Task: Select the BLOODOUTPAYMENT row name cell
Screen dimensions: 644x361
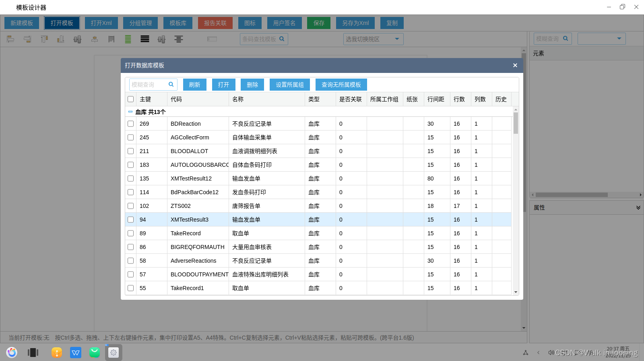Action: [x=267, y=274]
